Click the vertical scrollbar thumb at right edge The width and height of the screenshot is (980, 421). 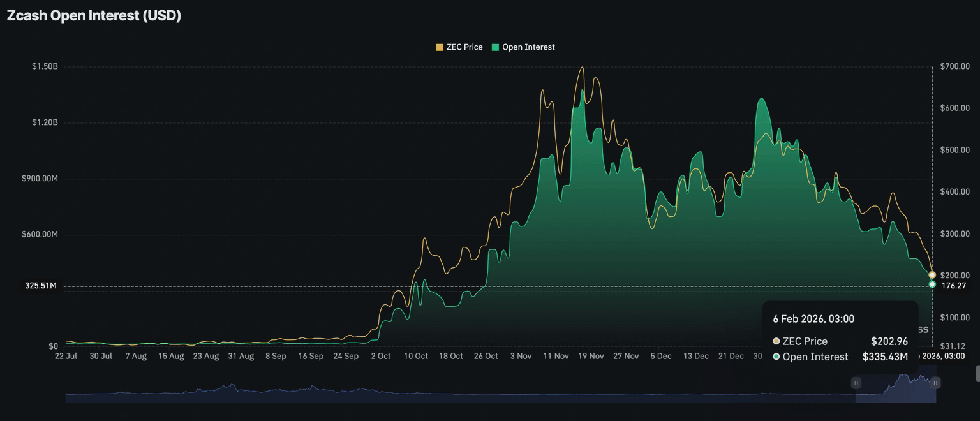coord(977,373)
